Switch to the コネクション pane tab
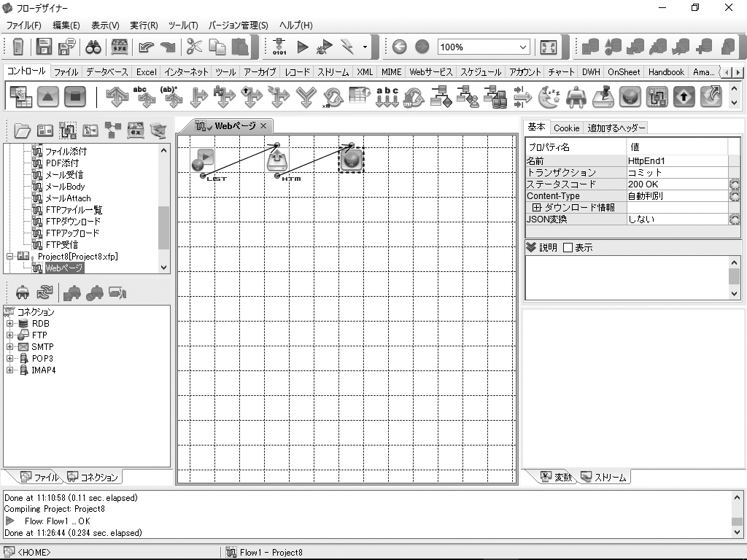The image size is (747, 560). click(x=93, y=477)
